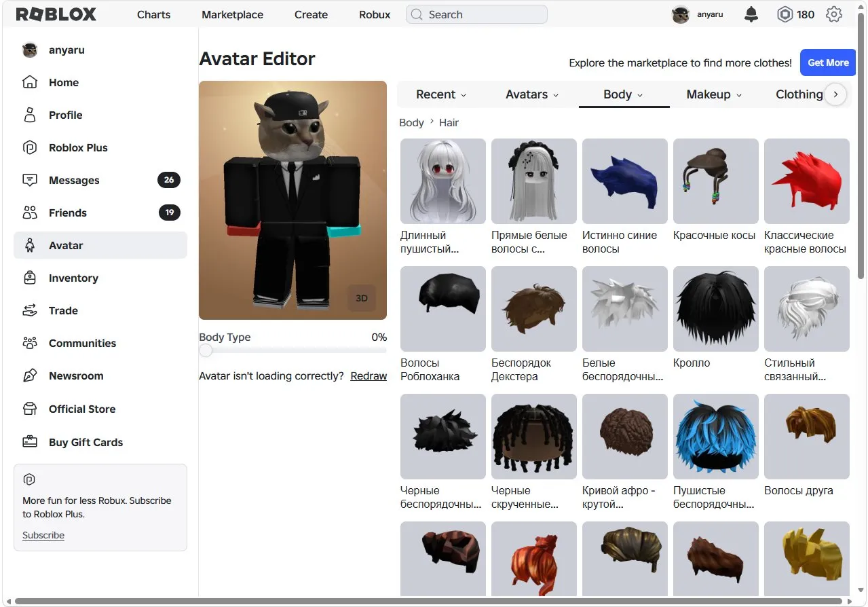The height and width of the screenshot is (607, 868).
Task: Open Marketplace in top navigation
Action: click(x=232, y=14)
